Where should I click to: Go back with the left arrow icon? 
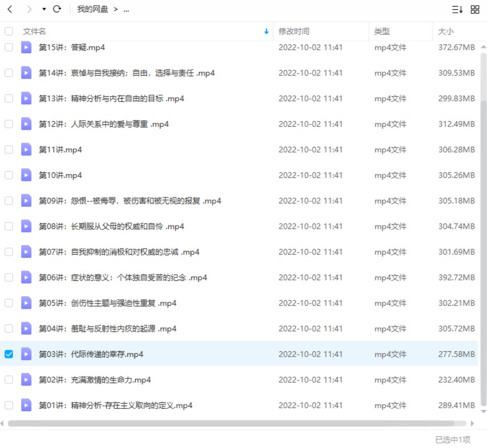(x=10, y=9)
